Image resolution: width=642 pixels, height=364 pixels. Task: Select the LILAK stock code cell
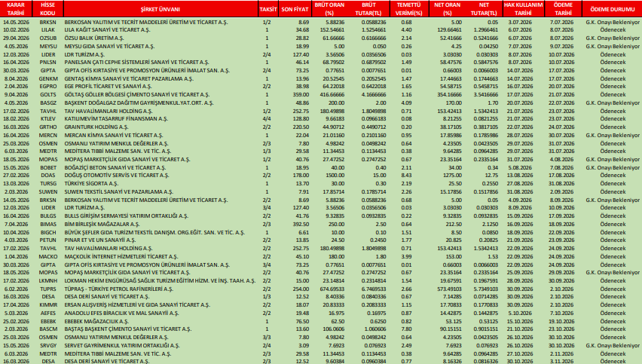click(x=48, y=30)
